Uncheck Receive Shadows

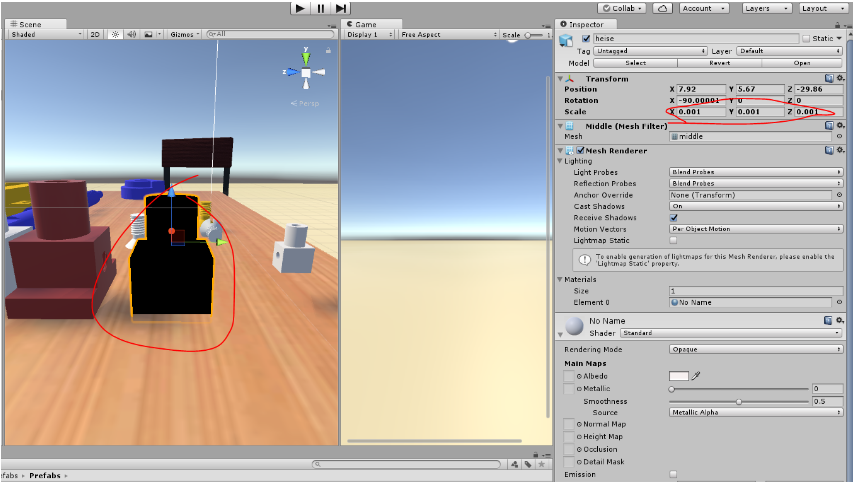click(x=674, y=217)
